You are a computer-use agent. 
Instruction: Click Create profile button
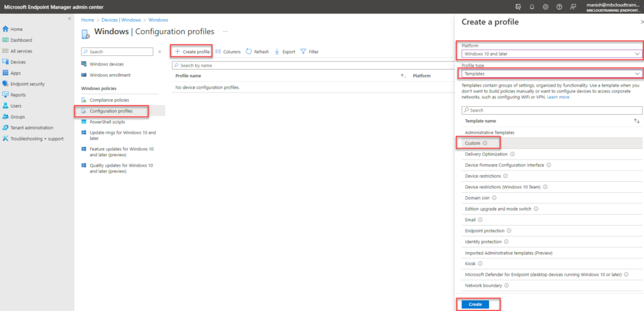192,52
